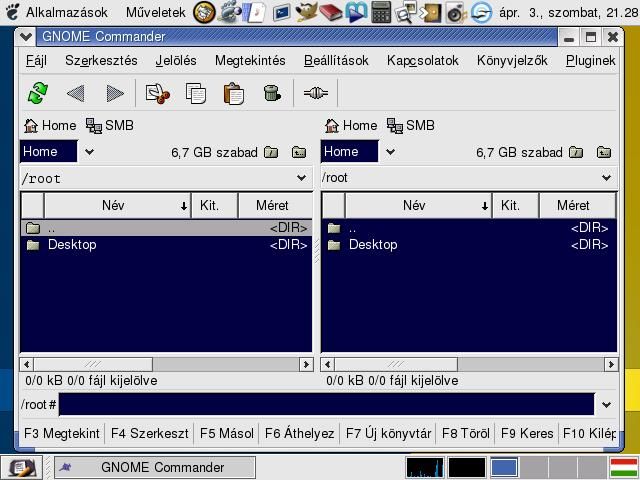Select Desktop folder in left panel
This screenshot has width=640, height=480.
coord(72,244)
